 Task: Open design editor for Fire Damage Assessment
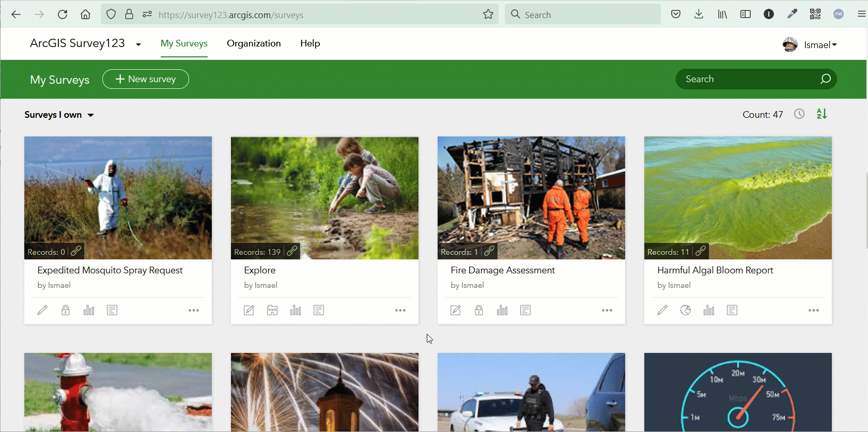456,310
